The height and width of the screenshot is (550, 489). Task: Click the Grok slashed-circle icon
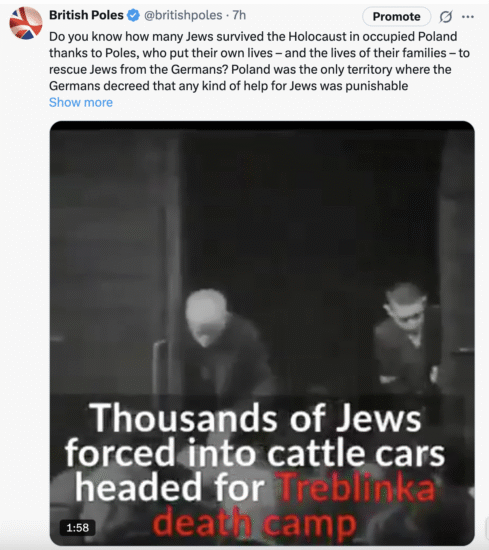[446, 16]
